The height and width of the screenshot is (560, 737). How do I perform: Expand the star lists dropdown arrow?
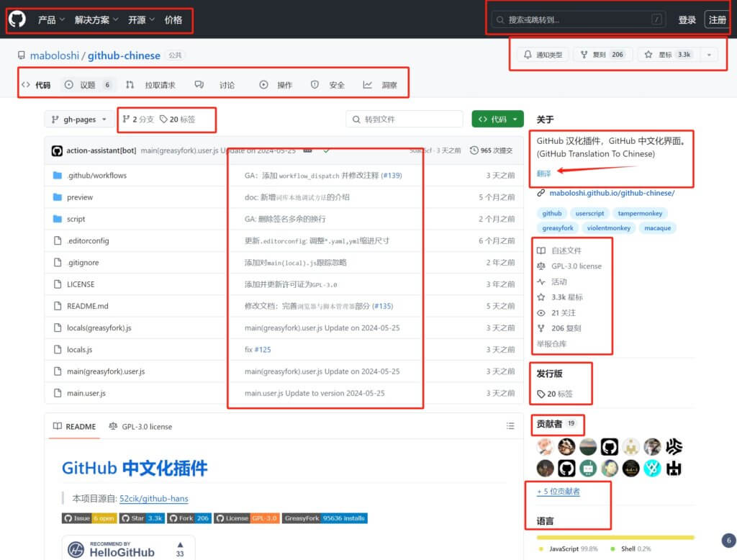point(709,55)
